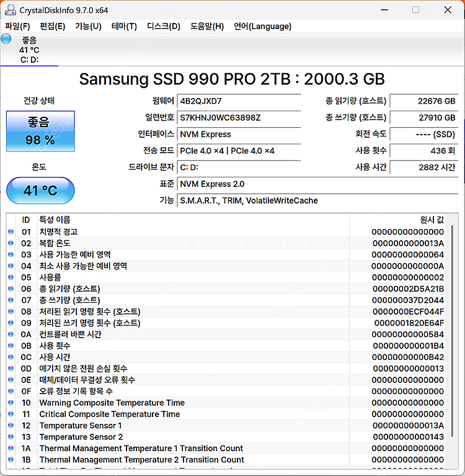The image size is (465, 476).
Task: Click the 41 °C temperature button
Action: [40, 191]
